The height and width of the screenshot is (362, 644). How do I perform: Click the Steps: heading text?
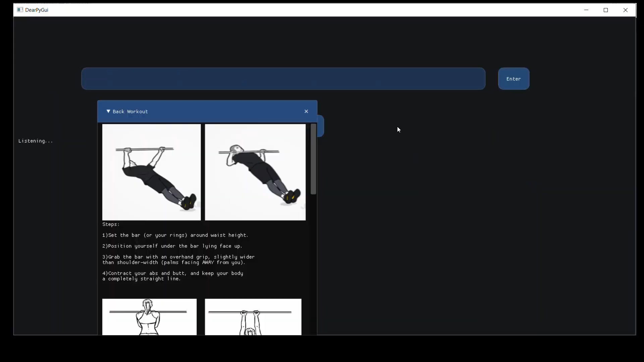click(x=111, y=224)
